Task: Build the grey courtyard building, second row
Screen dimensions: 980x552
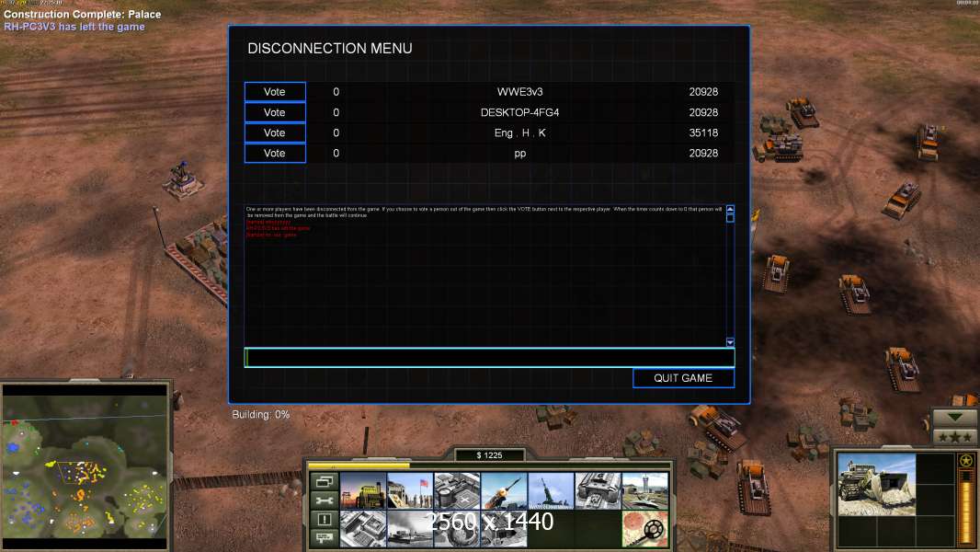Action: [x=363, y=529]
